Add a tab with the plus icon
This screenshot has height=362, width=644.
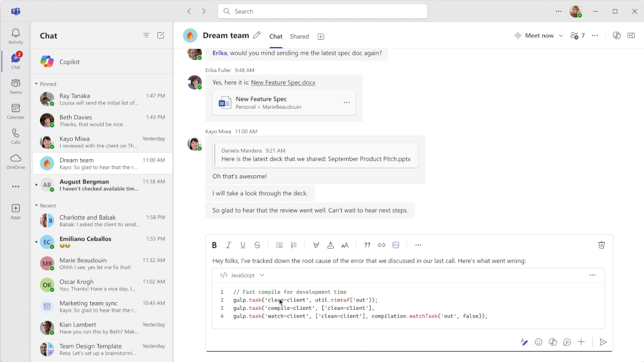coord(321,37)
